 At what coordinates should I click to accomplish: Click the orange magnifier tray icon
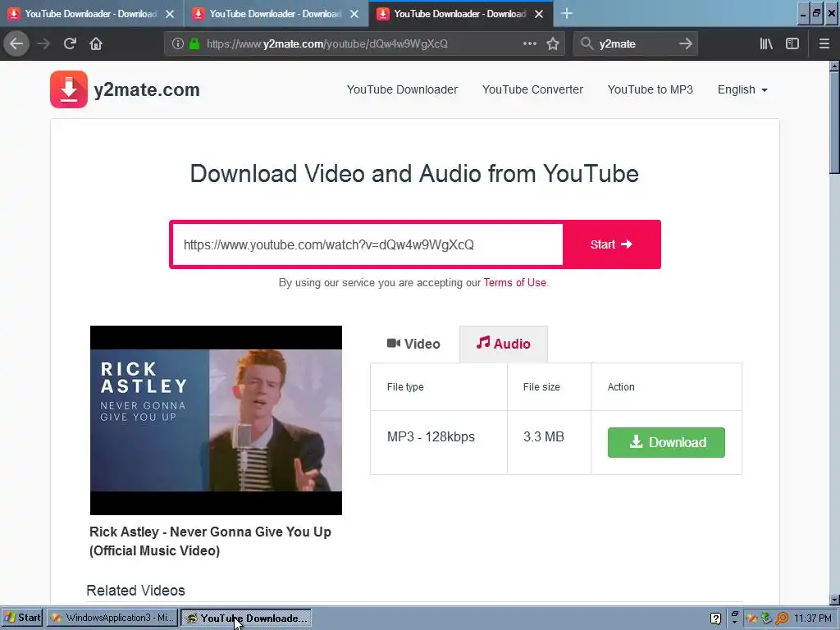(x=782, y=619)
